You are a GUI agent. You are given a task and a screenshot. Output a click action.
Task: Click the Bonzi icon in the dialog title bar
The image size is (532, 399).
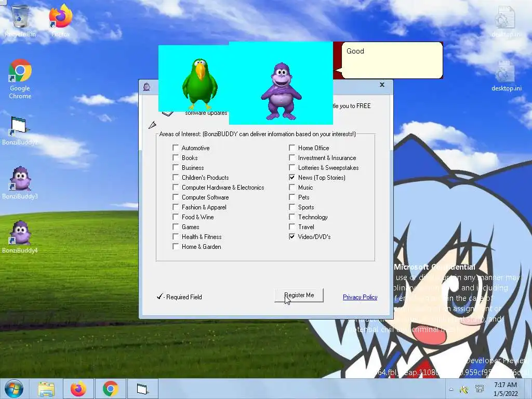[147, 87]
